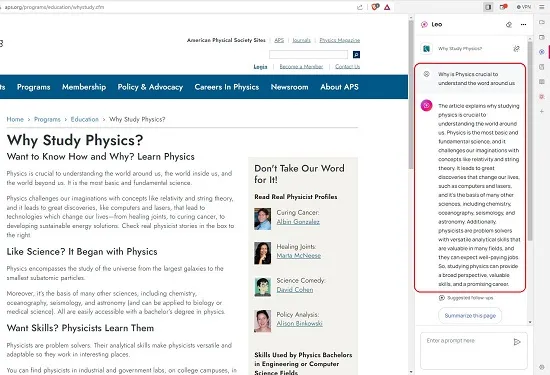
Task: Open the Brave Wallet icon with red badge
Action: [x=503, y=7]
